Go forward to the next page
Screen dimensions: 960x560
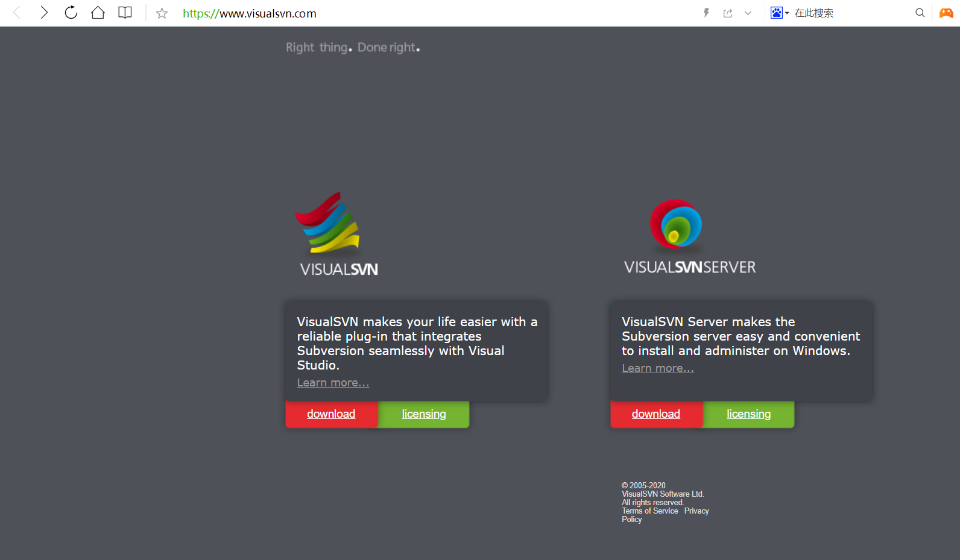pos(44,13)
